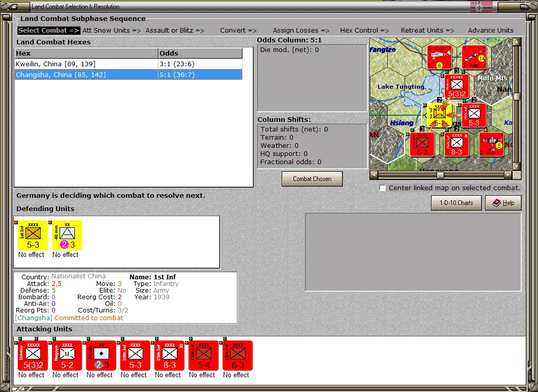Click the Umezu 5(3)2 HQ attacking unit
This screenshot has width=538, height=392.
click(x=33, y=355)
